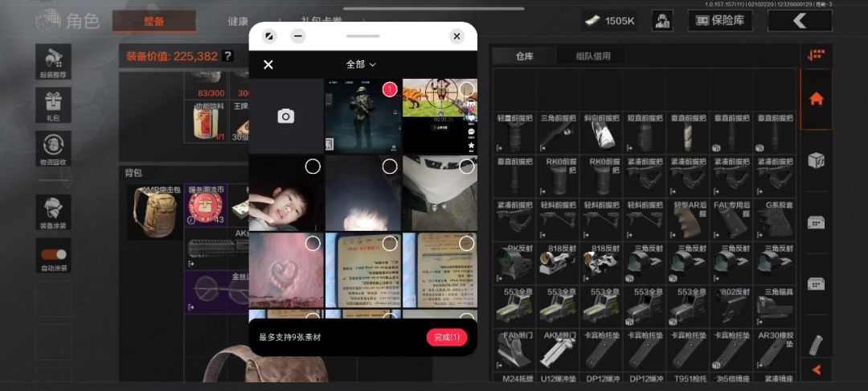Select the 斜向前握把 item in the warehouse
This screenshot has height=391, width=868.
[600, 133]
